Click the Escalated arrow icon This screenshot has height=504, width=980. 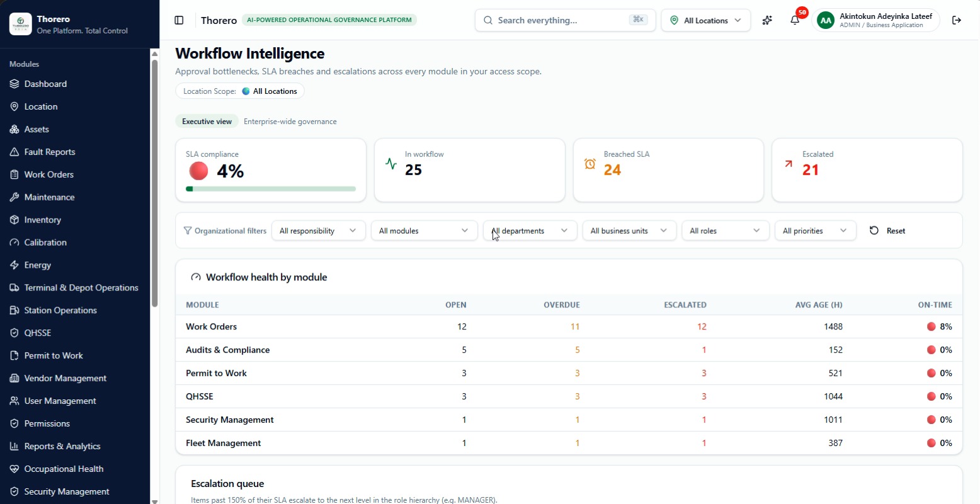tap(789, 164)
